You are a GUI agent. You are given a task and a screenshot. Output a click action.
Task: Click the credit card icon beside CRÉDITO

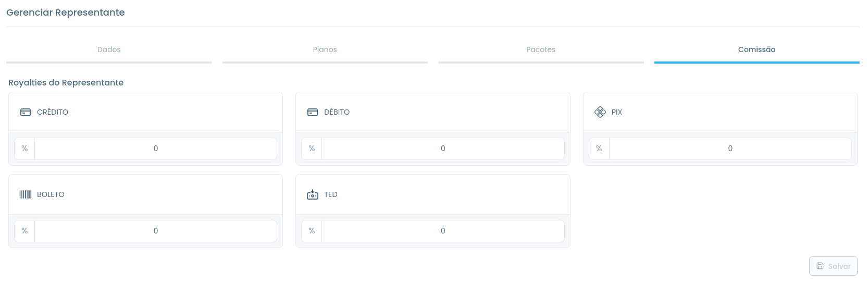pos(26,112)
